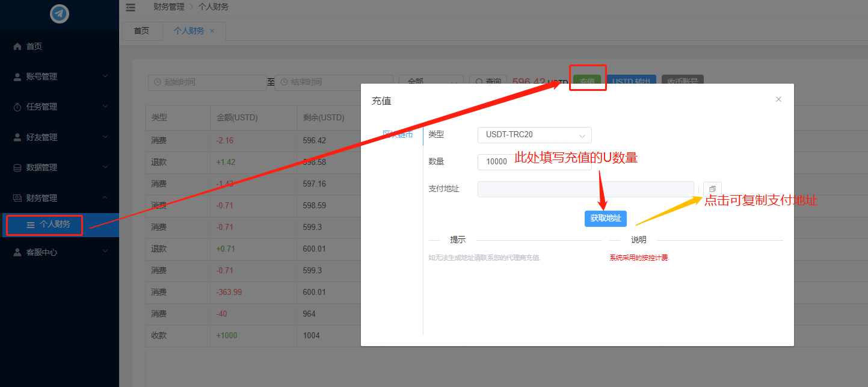Open 好友管理 in the sidebar
Screen dimensions: 868x387
(x=59, y=137)
